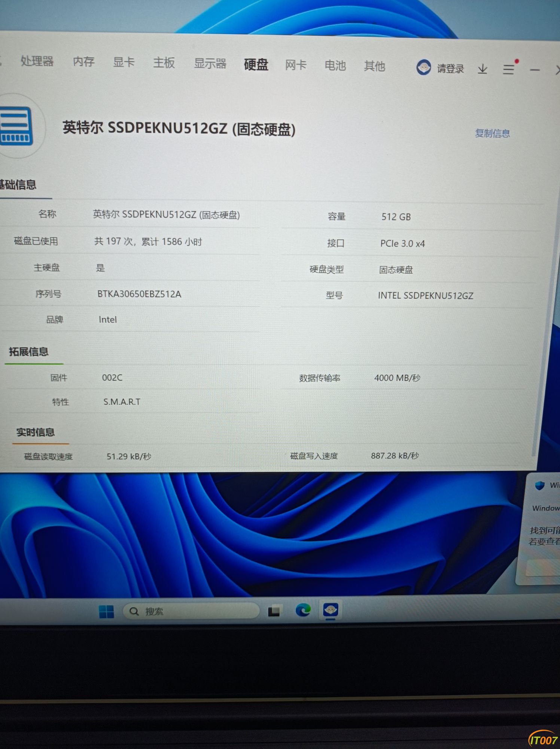Viewport: 560px width, 749px height.
Task: Select the 硬盘 tab
Action: pyautogui.click(x=256, y=64)
